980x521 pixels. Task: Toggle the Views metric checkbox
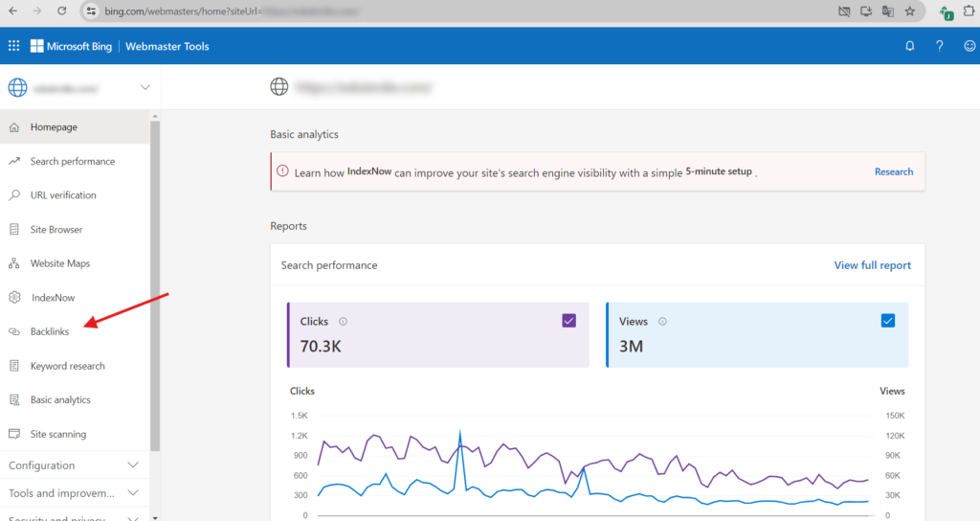click(887, 321)
